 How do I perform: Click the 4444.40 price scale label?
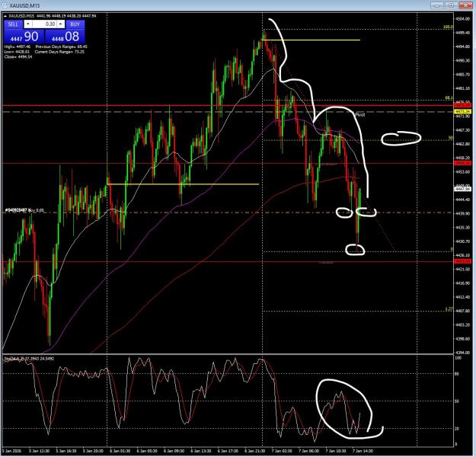tap(462, 200)
